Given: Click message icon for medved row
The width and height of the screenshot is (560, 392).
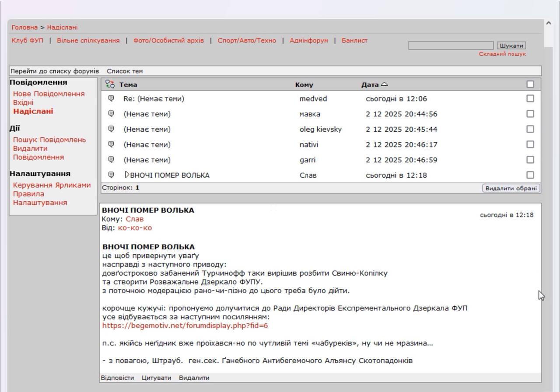Looking at the screenshot, I should 111,98.
